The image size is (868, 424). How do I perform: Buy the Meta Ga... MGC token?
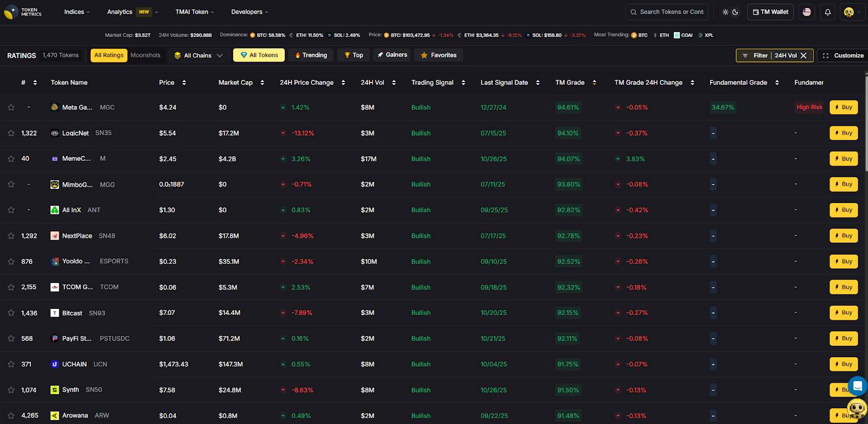click(x=844, y=107)
